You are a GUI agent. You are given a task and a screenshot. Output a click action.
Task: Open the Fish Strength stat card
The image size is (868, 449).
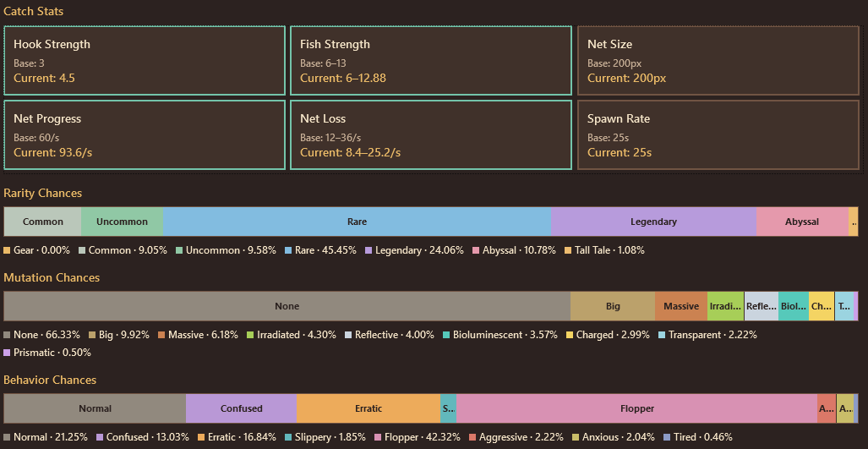431,60
